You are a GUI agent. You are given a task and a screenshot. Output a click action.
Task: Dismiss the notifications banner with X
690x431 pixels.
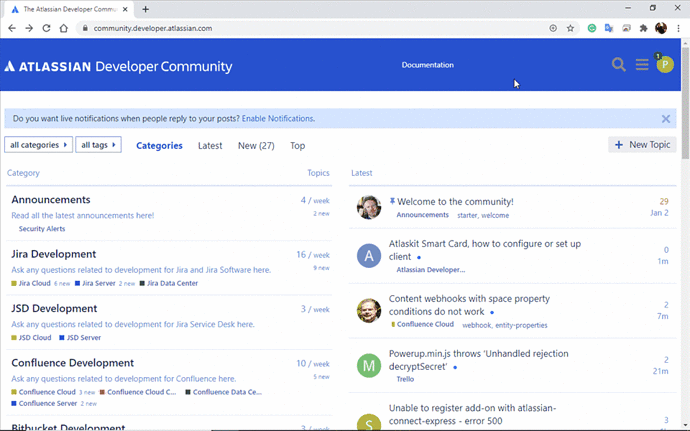coord(666,119)
